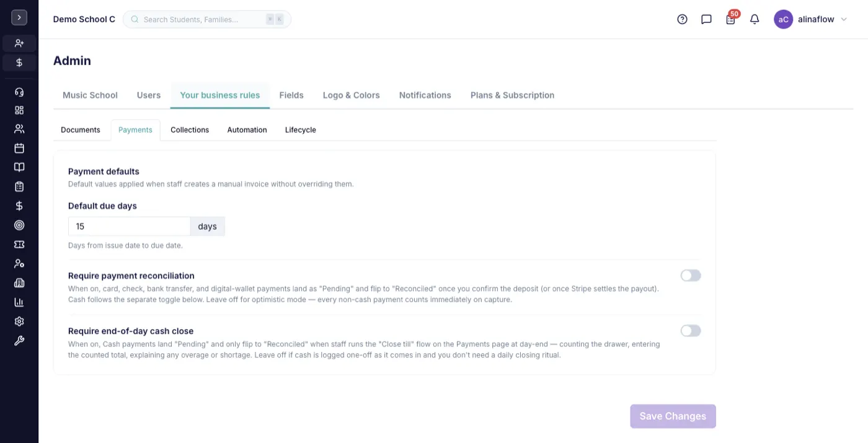Click the highlighted dollar quick-action icon near sidebar top
This screenshot has width=868, height=443.
click(19, 63)
